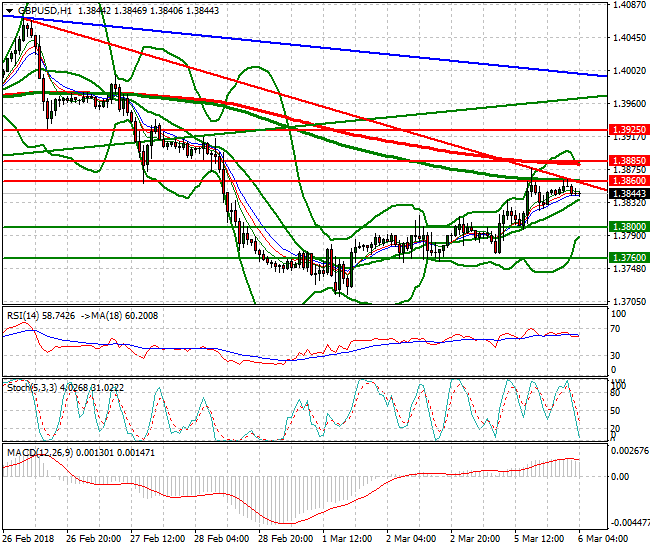Click the 26 Feb 2018 date label
This screenshot has height=550, width=650.
tap(28, 539)
